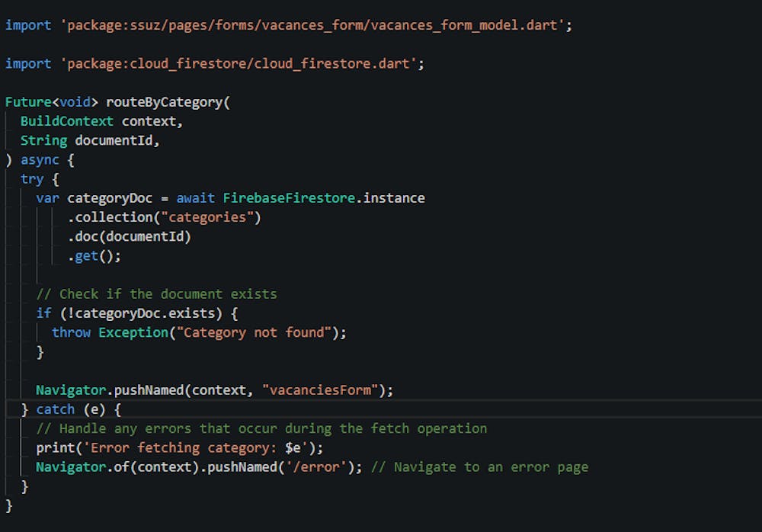Click the async keyword
The width and height of the screenshot is (762, 532).
coord(40,159)
